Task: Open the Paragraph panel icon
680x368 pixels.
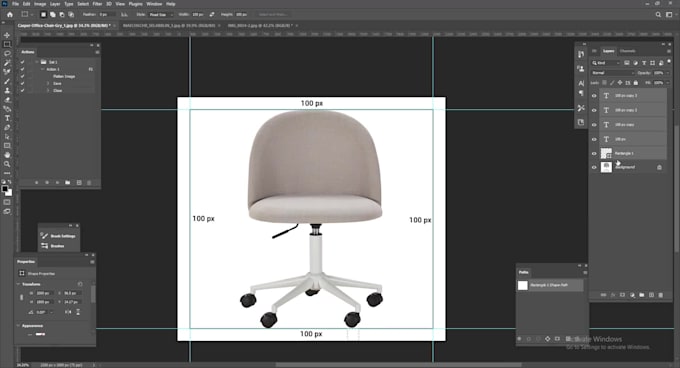Action: pyautogui.click(x=581, y=93)
